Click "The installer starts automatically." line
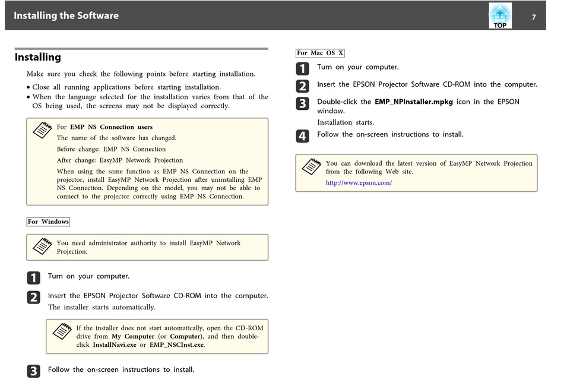 102,308
